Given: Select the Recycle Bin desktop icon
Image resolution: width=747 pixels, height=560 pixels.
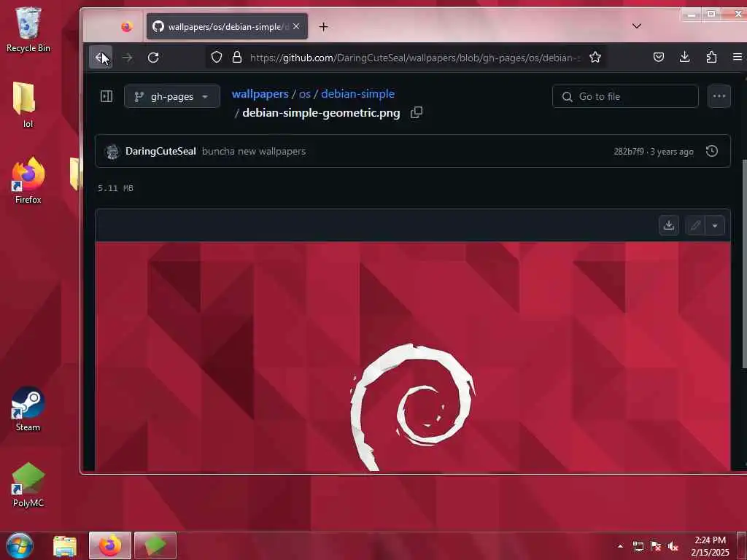Looking at the screenshot, I should pyautogui.click(x=28, y=29).
